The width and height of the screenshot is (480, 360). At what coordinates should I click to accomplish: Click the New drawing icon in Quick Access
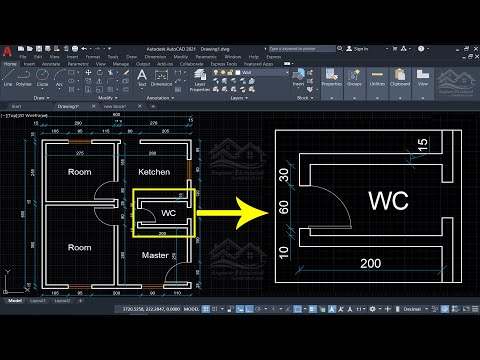tap(21, 49)
